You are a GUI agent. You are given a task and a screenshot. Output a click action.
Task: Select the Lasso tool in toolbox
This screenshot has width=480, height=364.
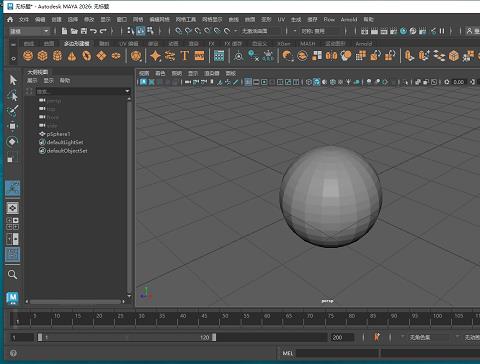point(13,95)
